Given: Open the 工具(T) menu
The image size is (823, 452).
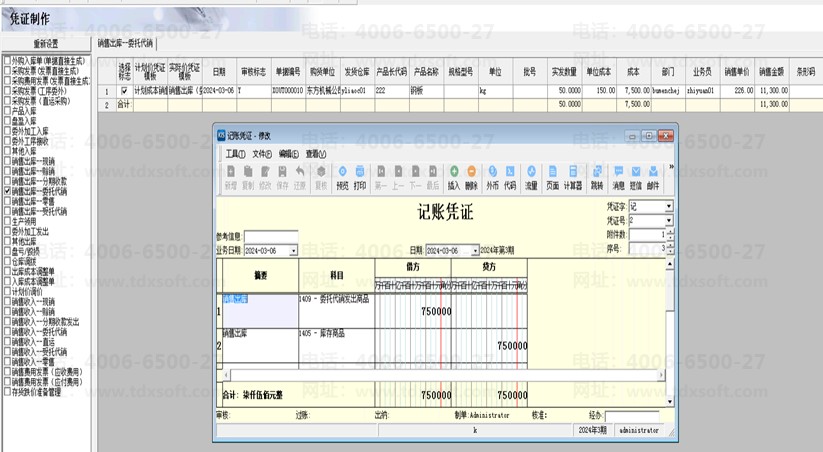Looking at the screenshot, I should pyautogui.click(x=235, y=154).
